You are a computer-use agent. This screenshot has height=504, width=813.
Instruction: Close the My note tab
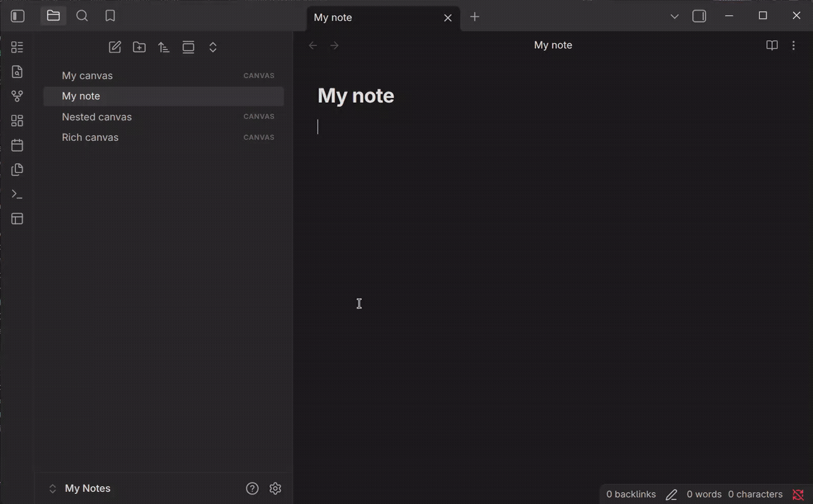pyautogui.click(x=448, y=18)
